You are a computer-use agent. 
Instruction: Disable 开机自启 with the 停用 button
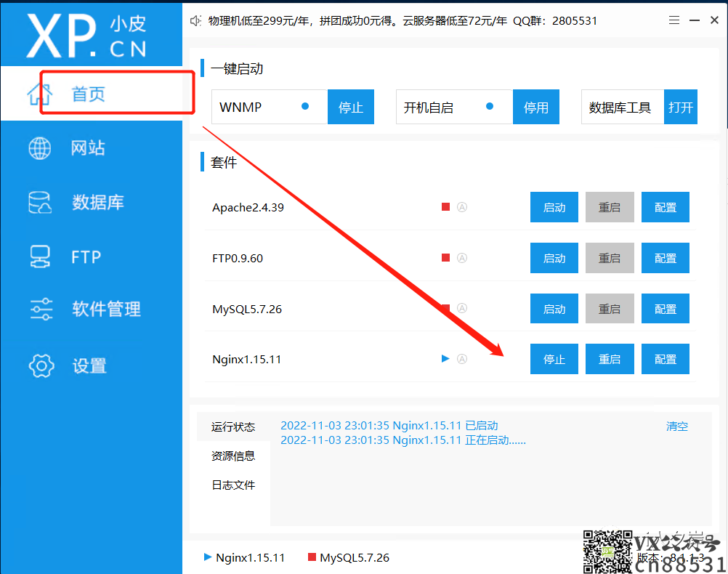[535, 107]
